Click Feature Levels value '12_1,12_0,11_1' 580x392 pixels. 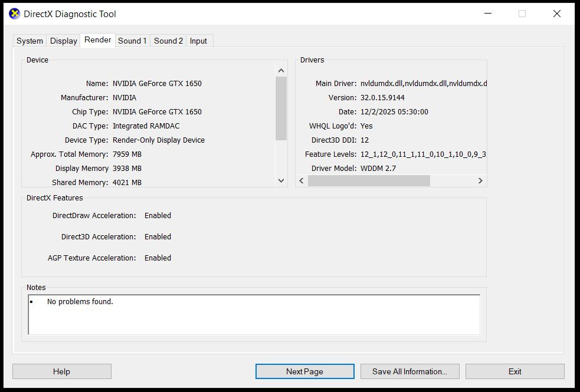tap(423, 154)
